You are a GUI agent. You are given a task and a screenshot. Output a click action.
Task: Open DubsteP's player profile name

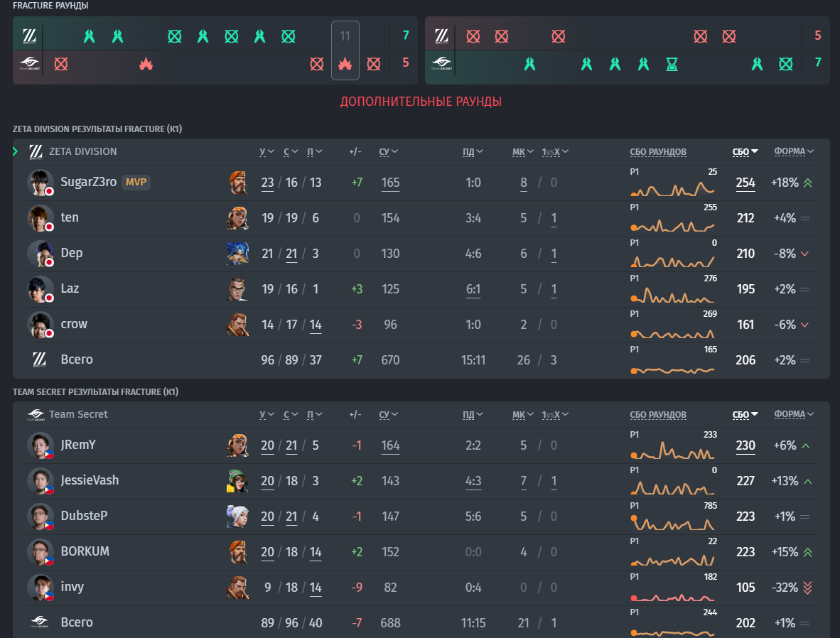84,515
